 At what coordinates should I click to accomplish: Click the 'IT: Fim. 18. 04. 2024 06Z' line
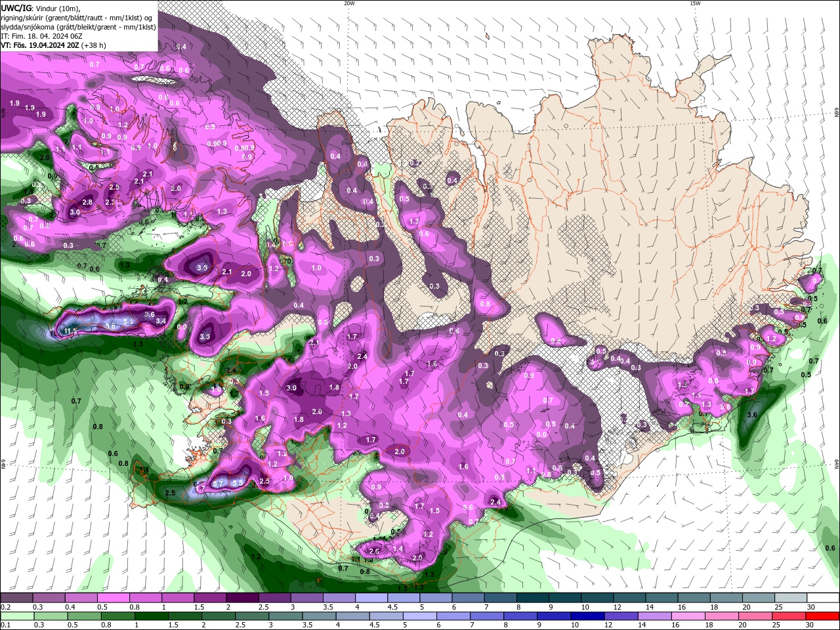41,36
